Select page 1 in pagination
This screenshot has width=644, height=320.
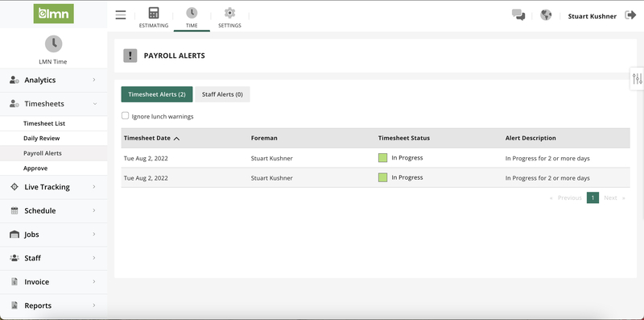point(592,197)
